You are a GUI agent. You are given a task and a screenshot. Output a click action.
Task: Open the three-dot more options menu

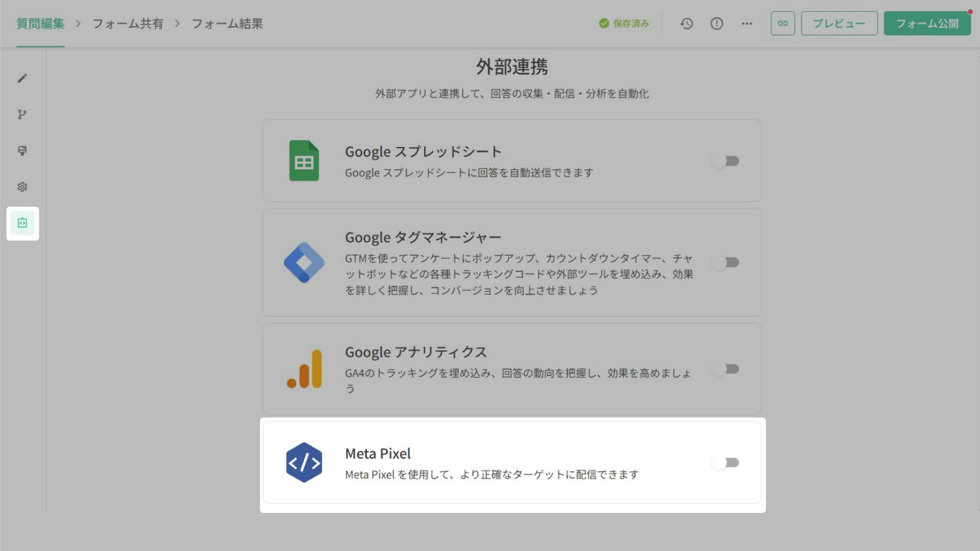coord(747,24)
